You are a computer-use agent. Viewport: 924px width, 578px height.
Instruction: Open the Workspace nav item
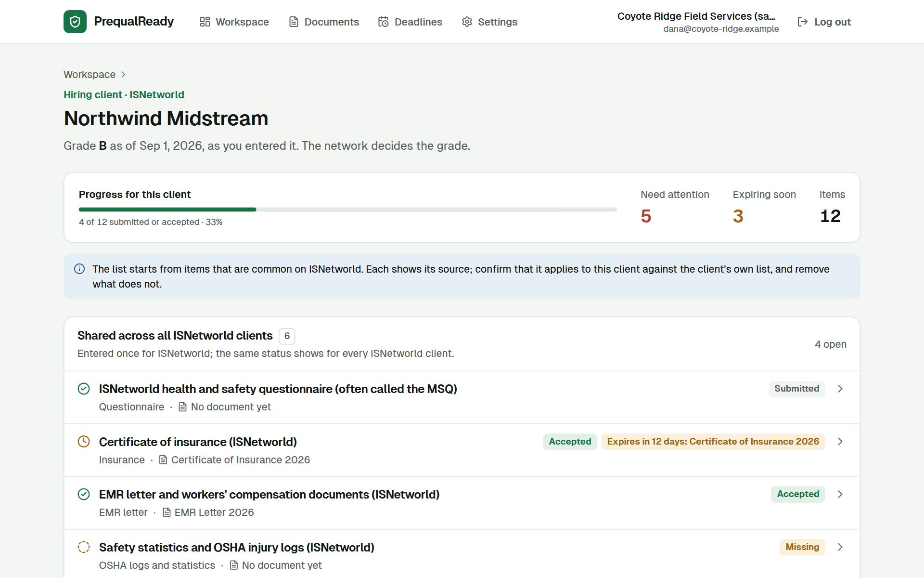[234, 22]
